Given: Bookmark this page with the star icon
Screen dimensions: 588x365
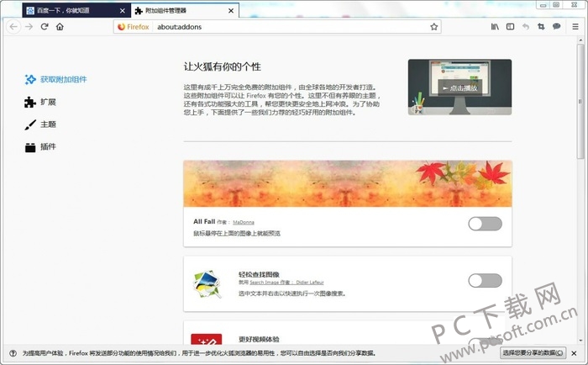Looking at the screenshot, I should pos(434,27).
